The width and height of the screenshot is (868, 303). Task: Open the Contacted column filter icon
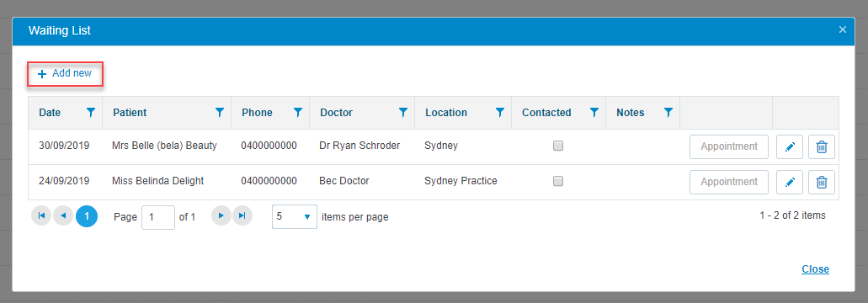pos(594,112)
